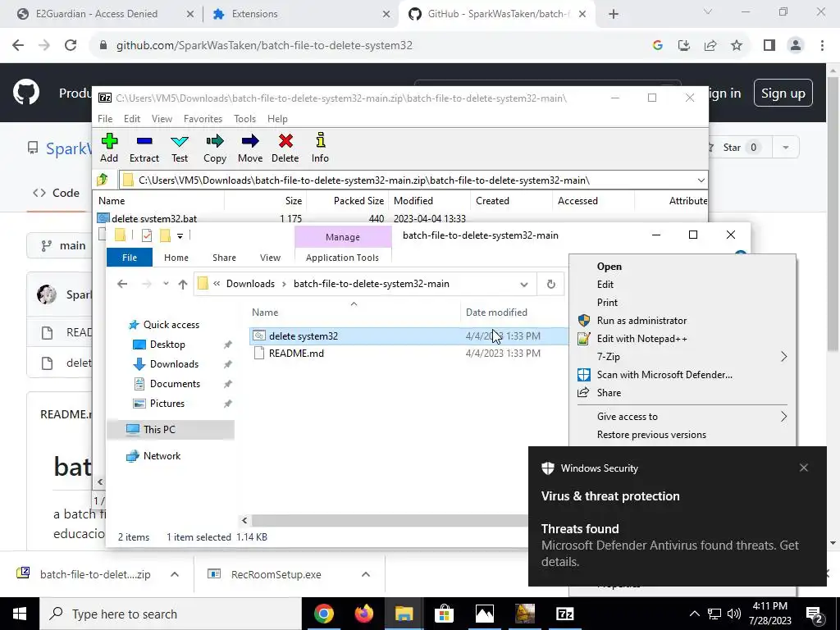Expand the File Explorer address bar dropdown
The image size is (840, 630).
(524, 284)
